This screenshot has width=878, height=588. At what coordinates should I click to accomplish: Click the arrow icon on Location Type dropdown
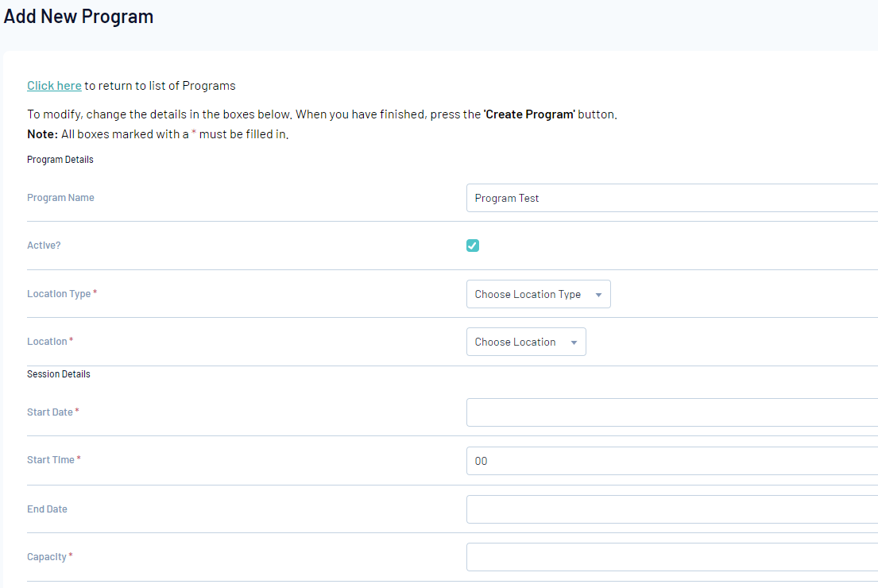click(598, 295)
